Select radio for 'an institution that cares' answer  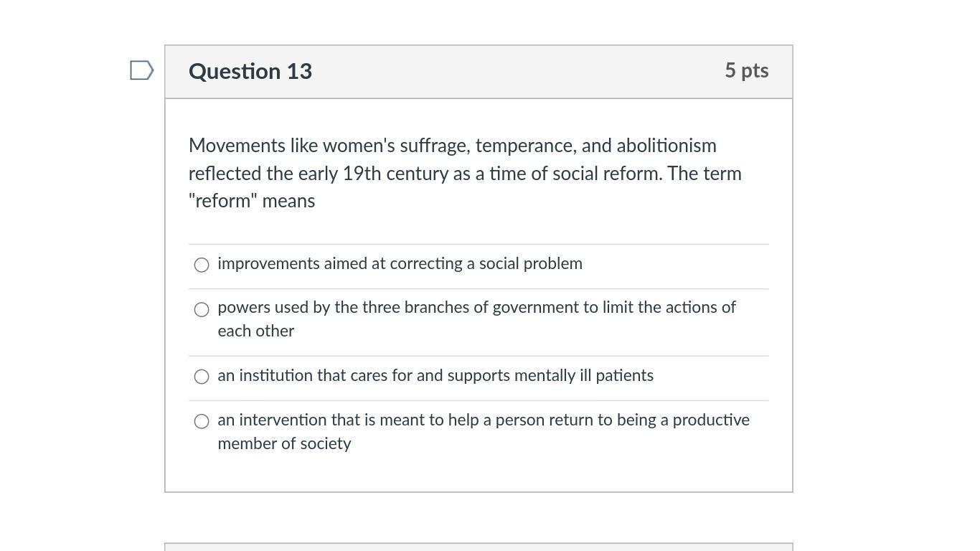[202, 377]
